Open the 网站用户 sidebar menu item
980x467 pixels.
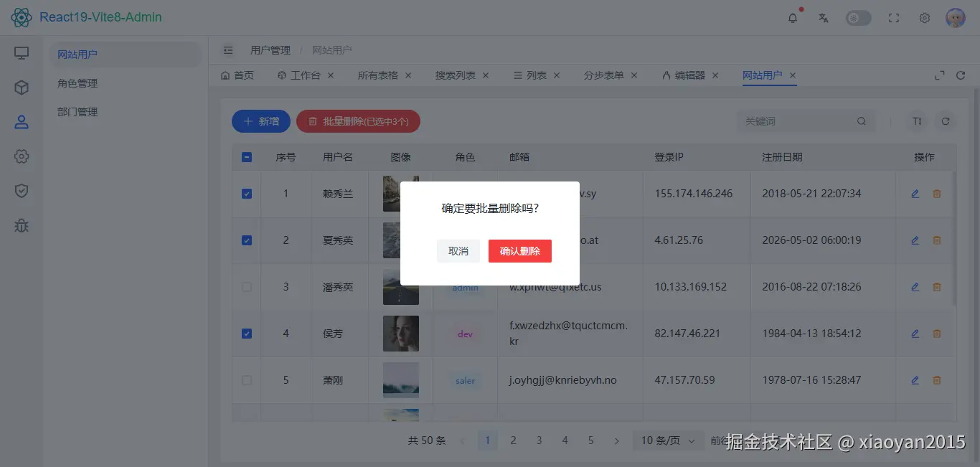(126, 55)
